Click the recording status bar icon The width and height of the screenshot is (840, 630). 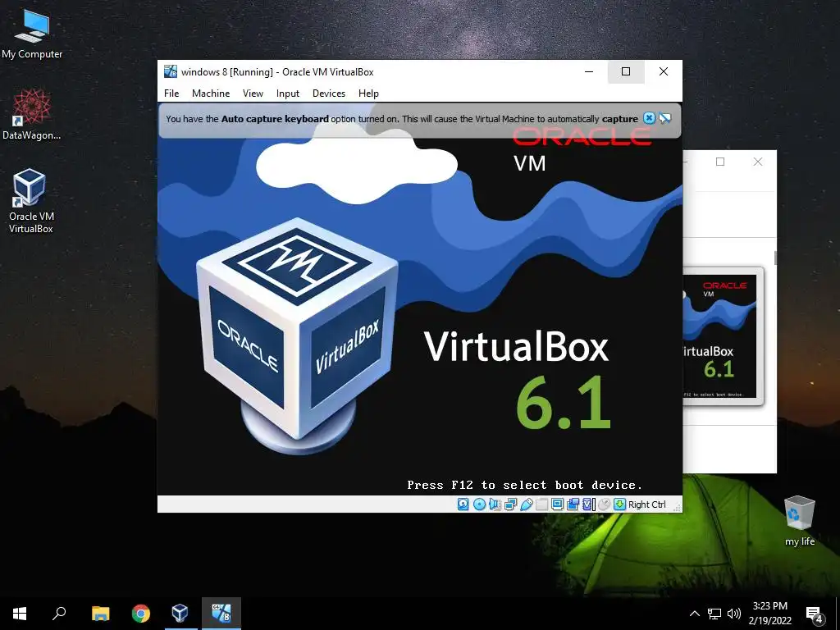point(573,504)
